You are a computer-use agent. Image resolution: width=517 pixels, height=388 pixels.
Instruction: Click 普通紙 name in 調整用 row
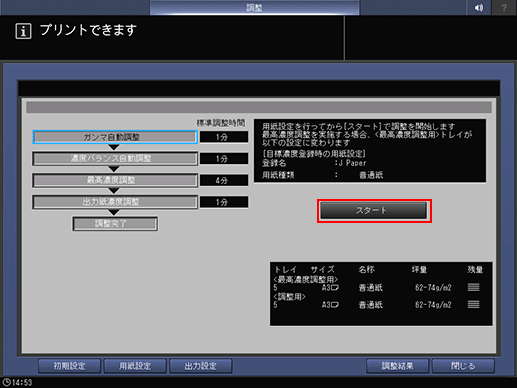(371, 304)
